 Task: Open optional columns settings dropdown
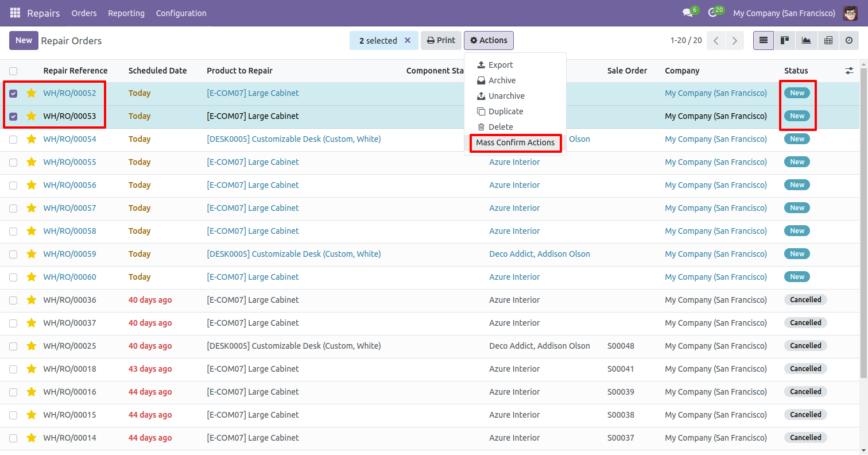(x=849, y=71)
